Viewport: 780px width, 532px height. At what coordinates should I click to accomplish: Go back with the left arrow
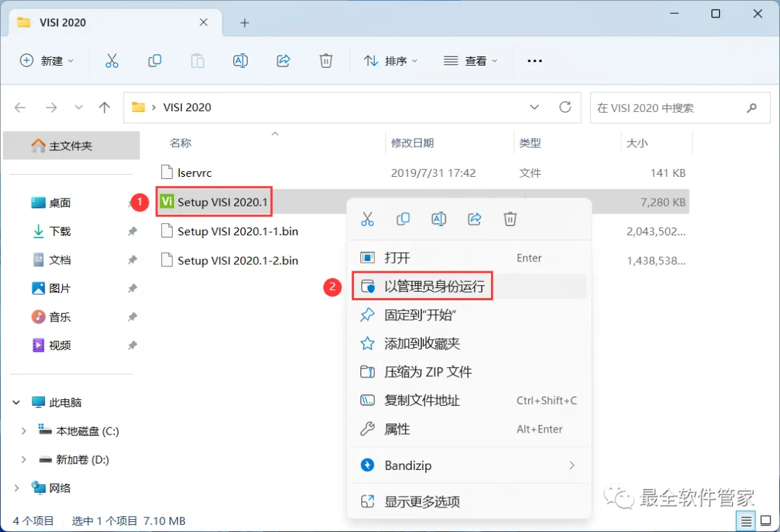pyautogui.click(x=20, y=108)
